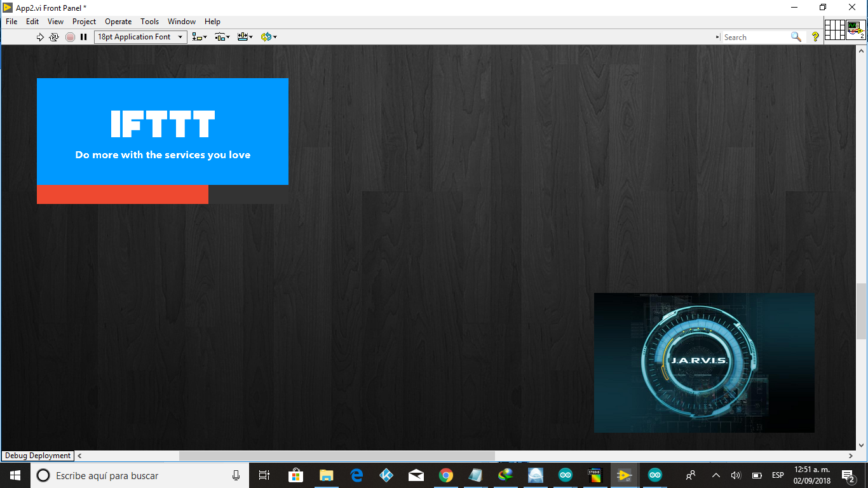Open Microsoft Store from taskbar
868x488 pixels.
[x=295, y=475]
